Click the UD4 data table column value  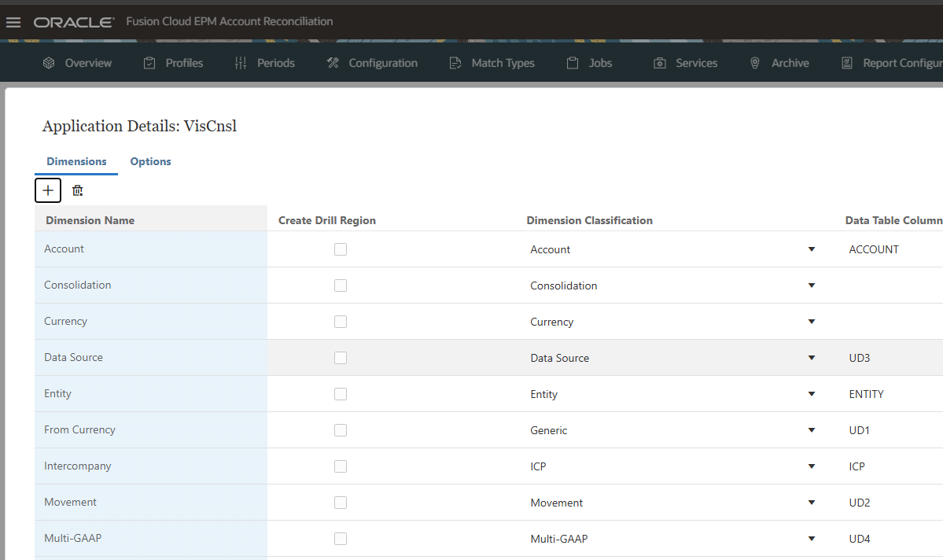(860, 538)
